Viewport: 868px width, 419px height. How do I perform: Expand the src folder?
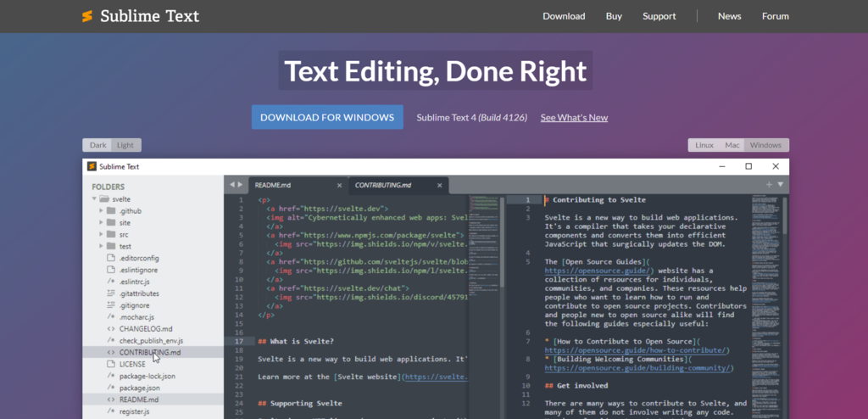(102, 234)
